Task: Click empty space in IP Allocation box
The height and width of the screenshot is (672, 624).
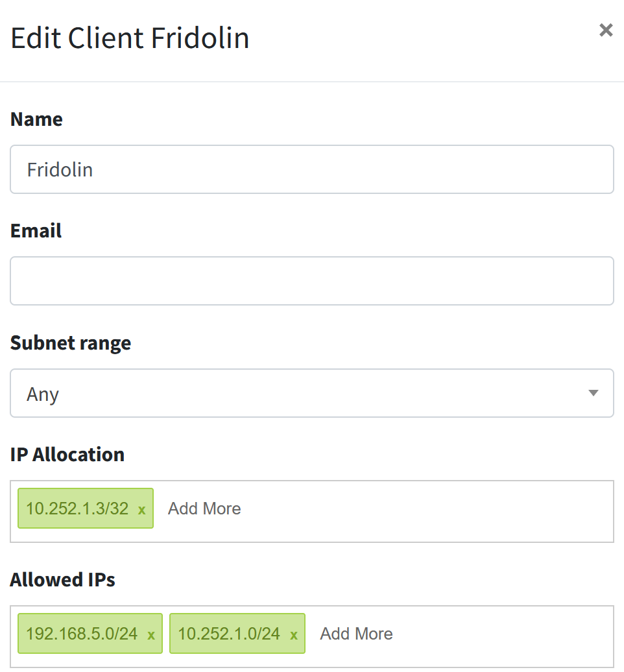Action: [x=429, y=511]
